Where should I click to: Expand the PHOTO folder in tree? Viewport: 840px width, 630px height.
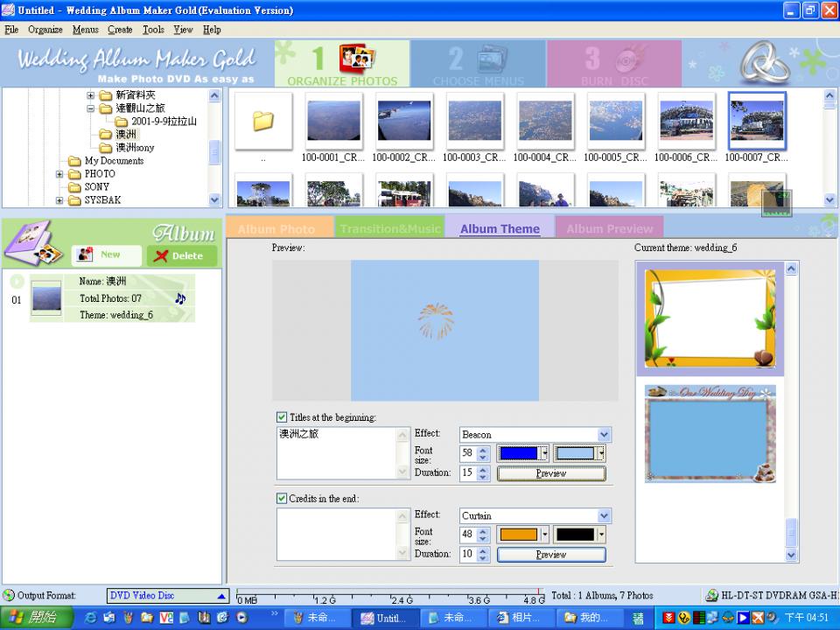click(59, 174)
